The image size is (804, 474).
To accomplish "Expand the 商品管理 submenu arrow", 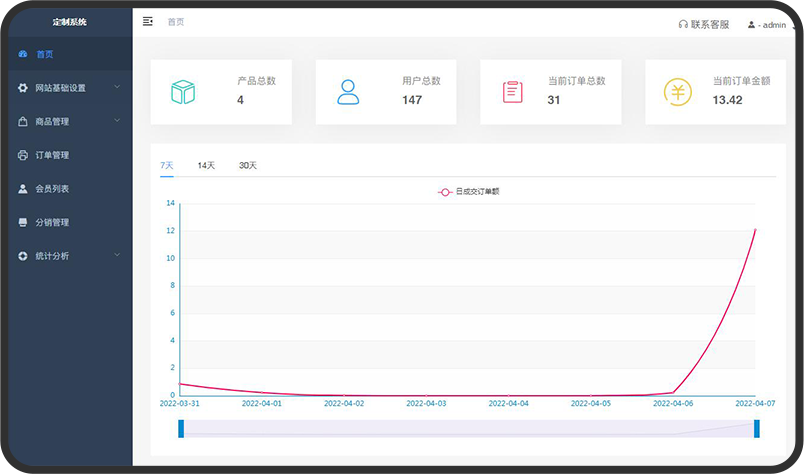I will click(x=117, y=121).
